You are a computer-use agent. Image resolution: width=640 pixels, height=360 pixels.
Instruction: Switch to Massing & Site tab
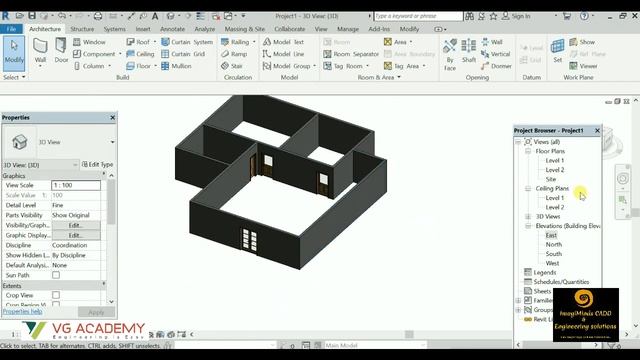[244, 29]
